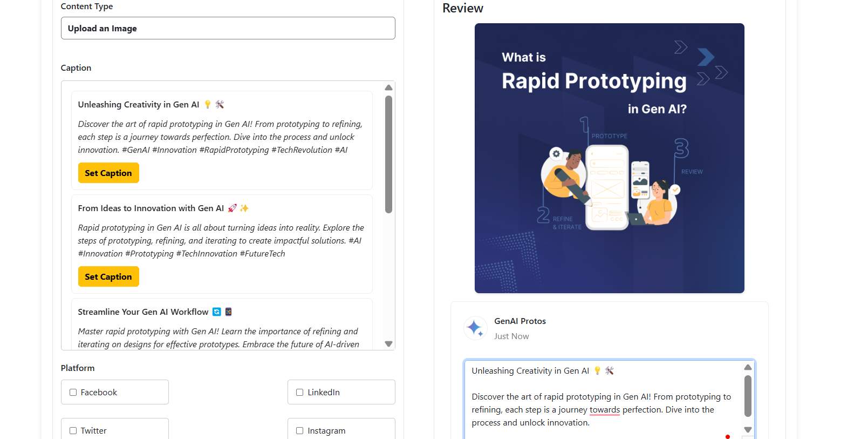The width and height of the screenshot is (868, 439).
Task: Click the caption list scrollbar thumb
Action: (388, 154)
